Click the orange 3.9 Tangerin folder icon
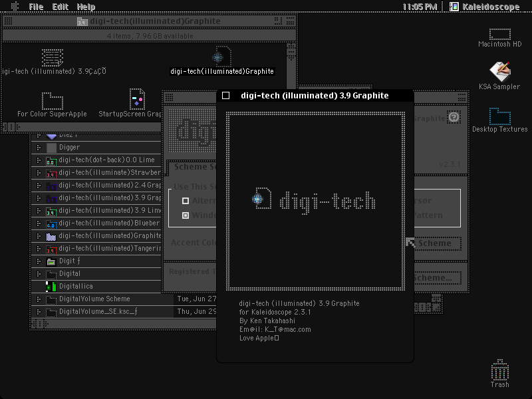The height and width of the screenshot is (399, 532). tap(51, 249)
